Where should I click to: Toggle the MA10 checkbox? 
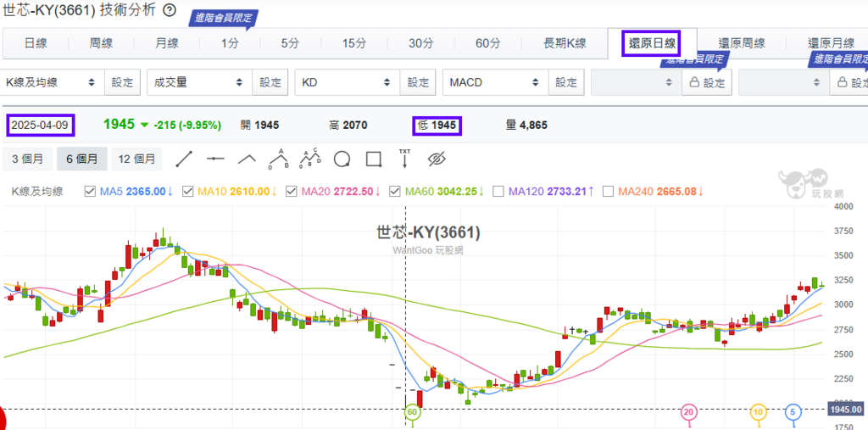(x=187, y=192)
